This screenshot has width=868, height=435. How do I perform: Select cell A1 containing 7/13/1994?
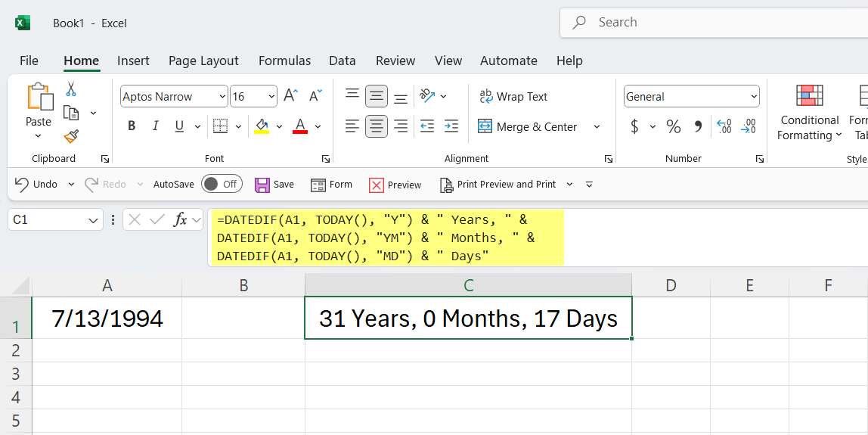pos(107,318)
